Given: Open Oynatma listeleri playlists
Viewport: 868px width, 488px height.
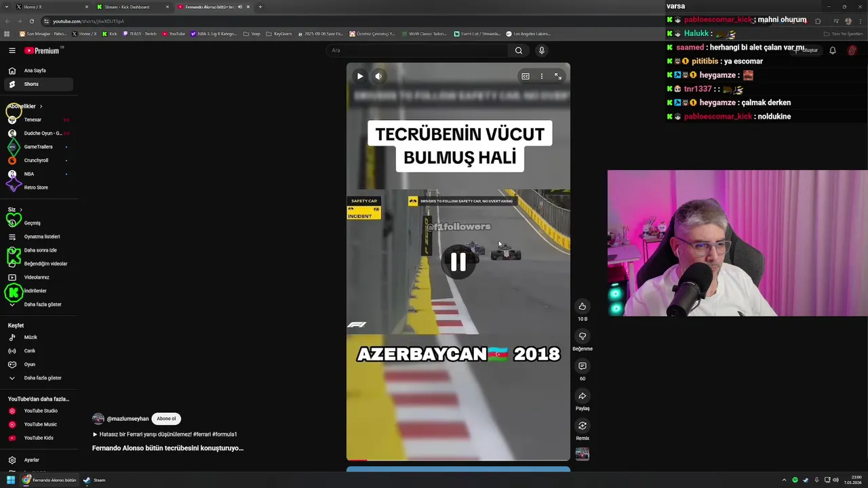Looking at the screenshot, I should point(39,237).
